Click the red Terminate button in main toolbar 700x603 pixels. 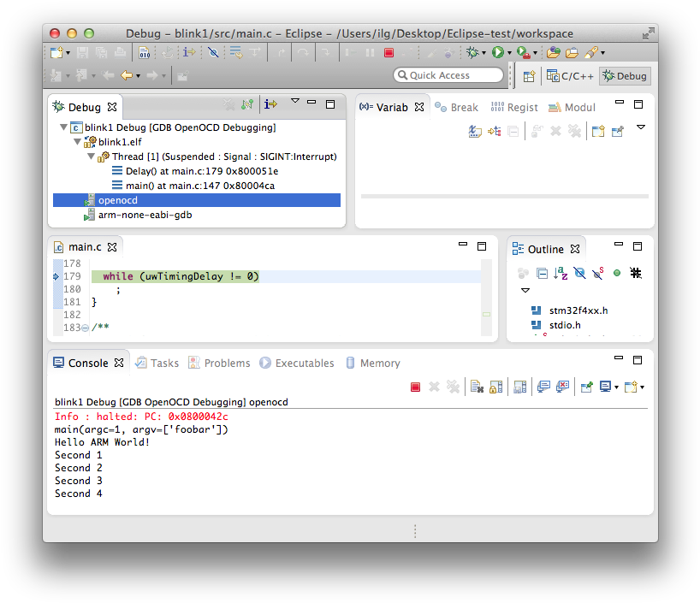pos(389,53)
